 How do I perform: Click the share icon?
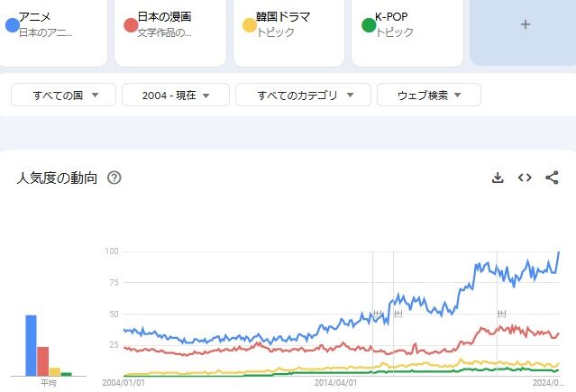click(x=552, y=178)
